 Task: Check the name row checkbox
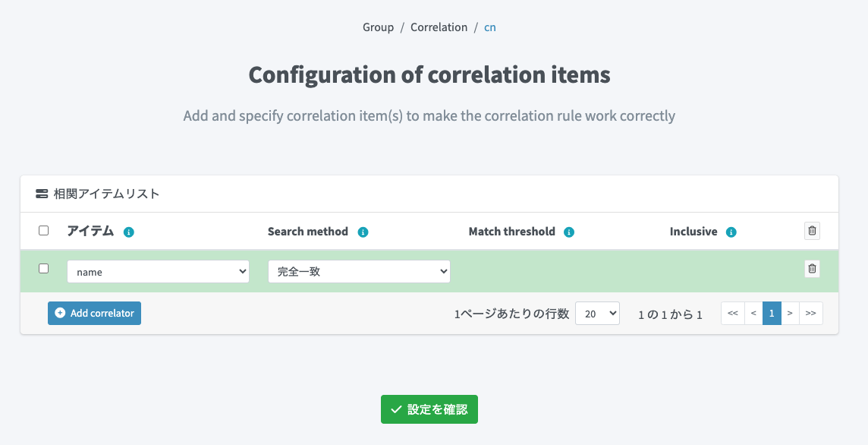click(x=43, y=268)
